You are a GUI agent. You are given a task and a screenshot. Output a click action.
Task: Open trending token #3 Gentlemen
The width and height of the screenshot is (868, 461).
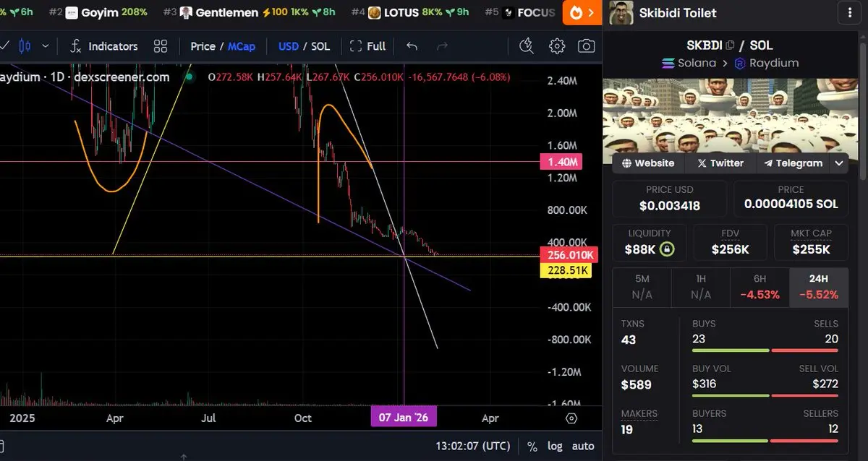click(250, 12)
